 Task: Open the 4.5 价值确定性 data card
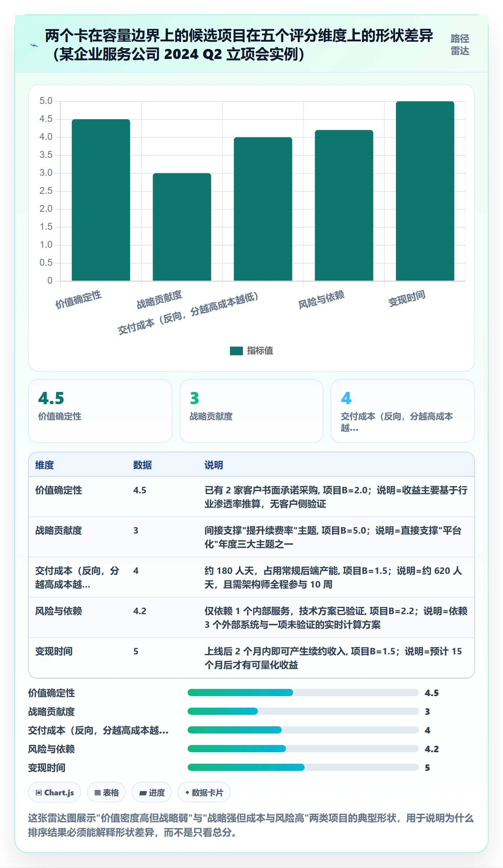[x=100, y=411]
